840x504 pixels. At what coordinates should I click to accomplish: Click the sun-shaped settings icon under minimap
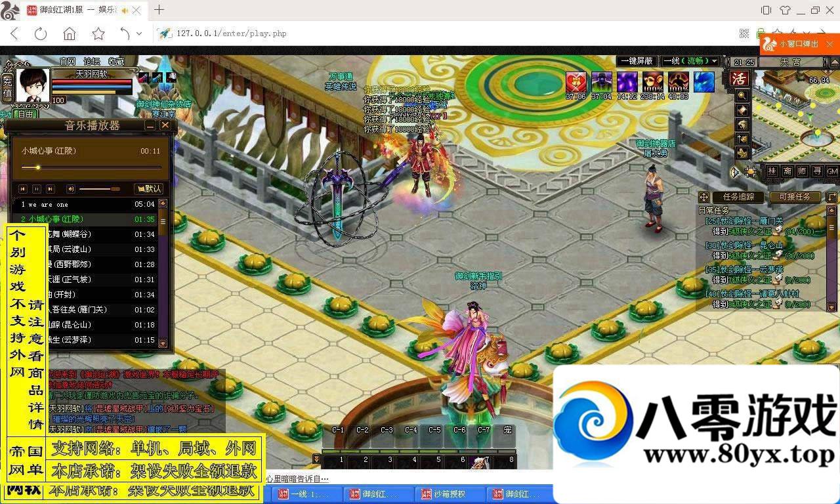(751, 171)
